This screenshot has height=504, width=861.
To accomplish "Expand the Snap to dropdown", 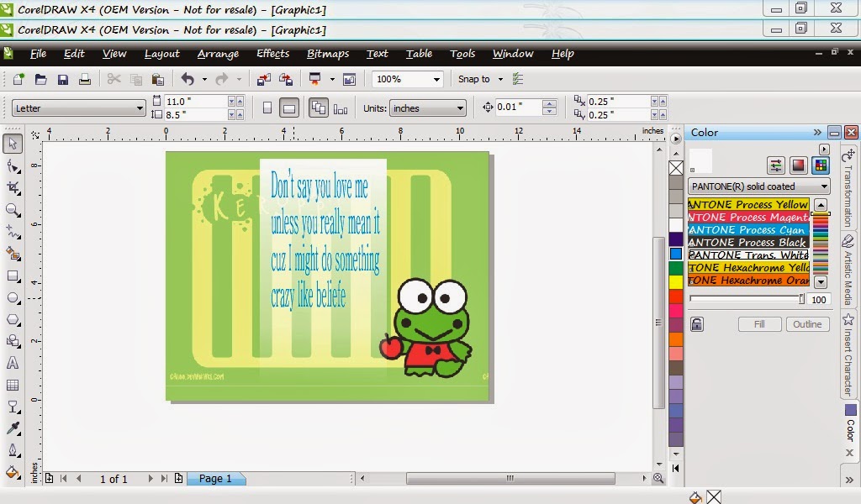I will (x=500, y=80).
